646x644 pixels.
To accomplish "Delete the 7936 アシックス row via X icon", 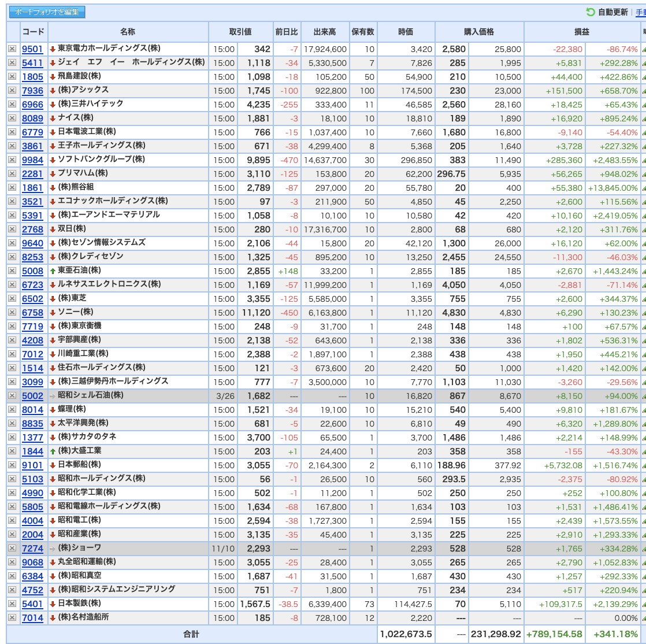I will point(12,90).
